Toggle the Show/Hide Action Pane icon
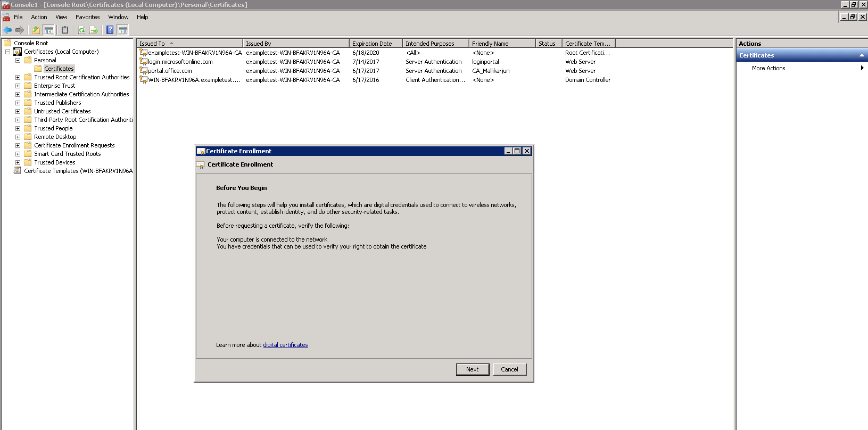This screenshot has width=868, height=430. (x=122, y=30)
